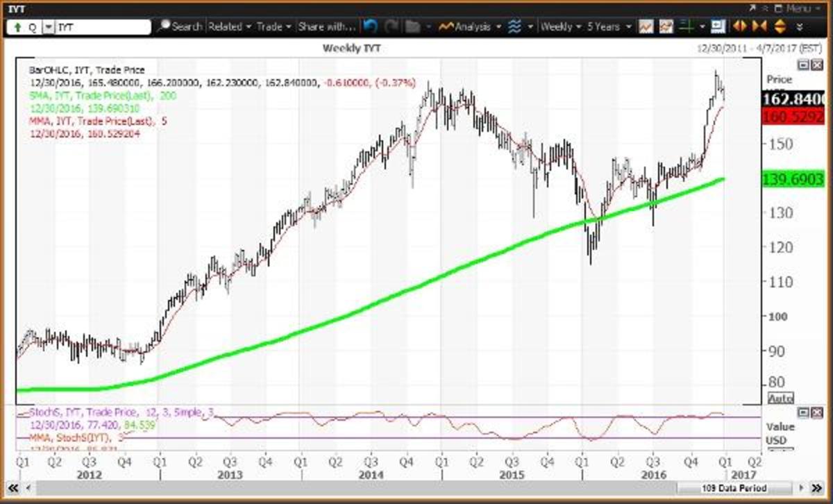
Task: Collapse the price pane with minimize icon
Action: (802, 65)
